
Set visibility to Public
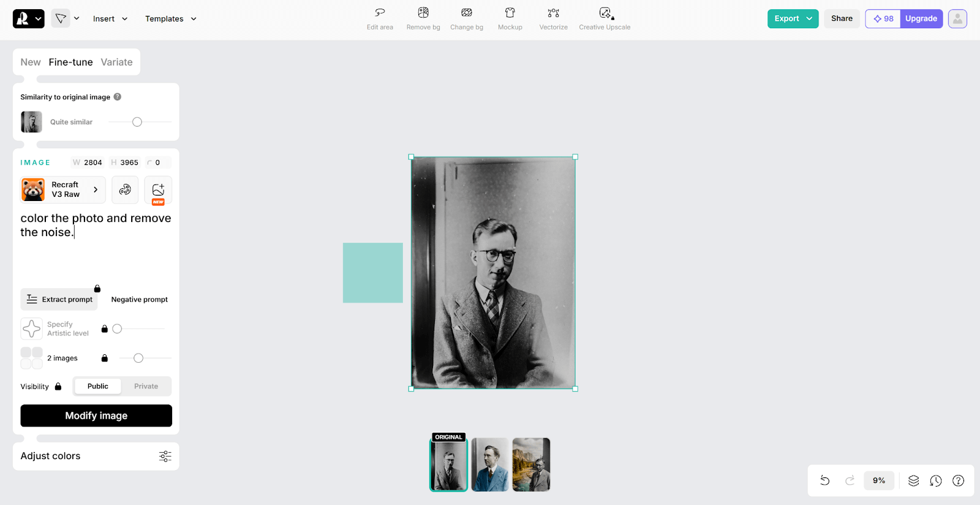point(98,386)
